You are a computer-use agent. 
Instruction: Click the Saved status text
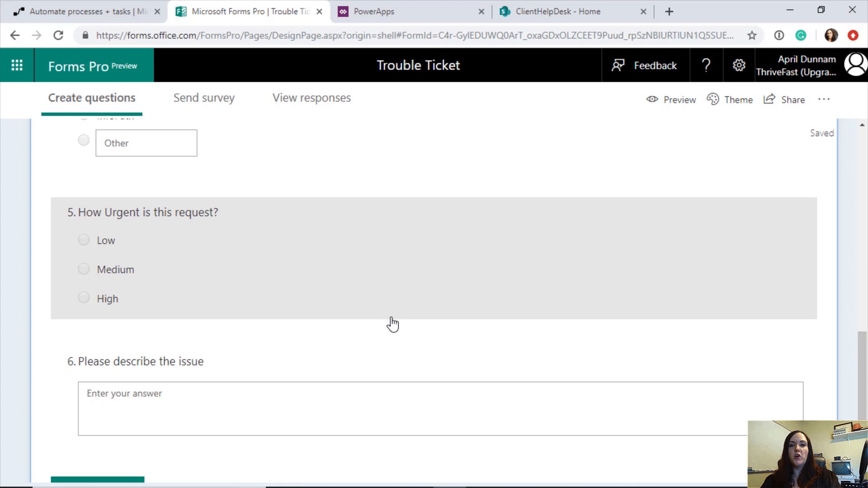pyautogui.click(x=821, y=133)
